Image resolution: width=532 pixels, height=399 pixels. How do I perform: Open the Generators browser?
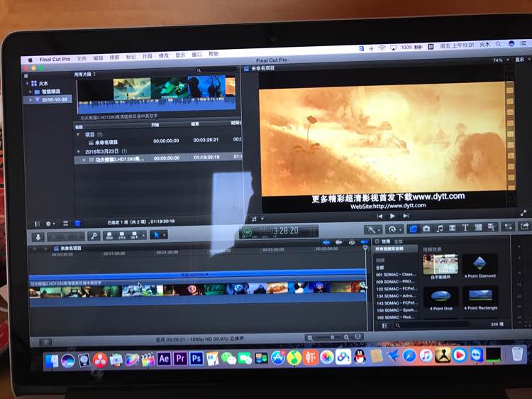478,227
